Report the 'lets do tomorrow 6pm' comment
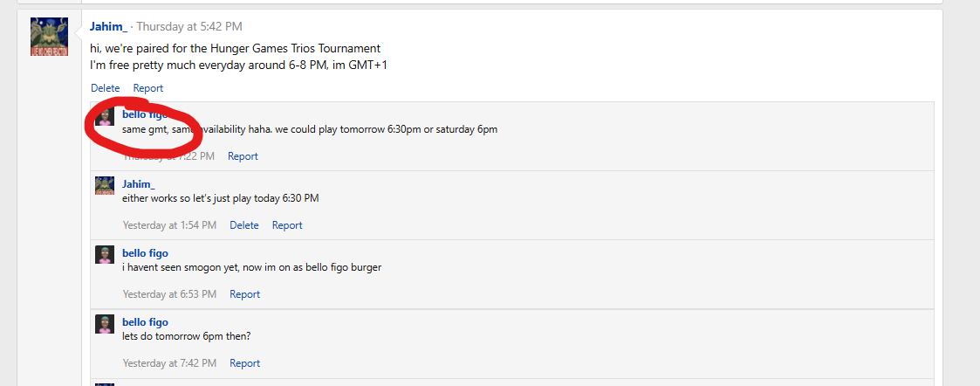The height and width of the screenshot is (386, 980). [244, 362]
